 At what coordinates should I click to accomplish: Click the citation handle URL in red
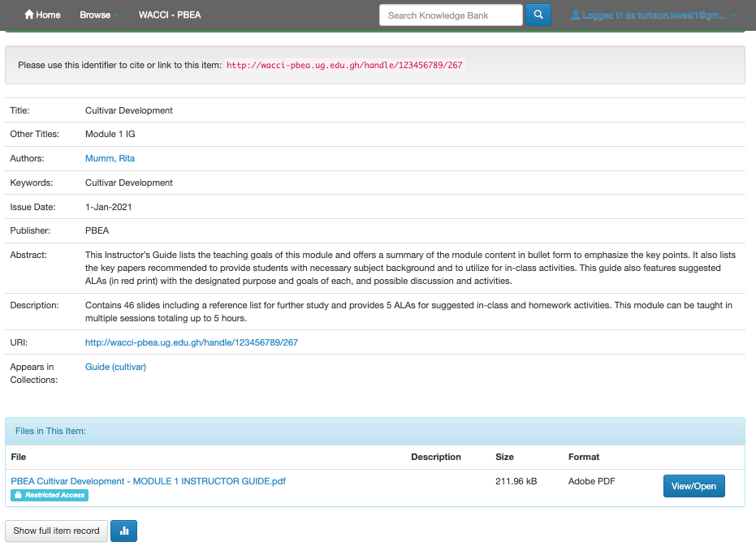point(344,65)
